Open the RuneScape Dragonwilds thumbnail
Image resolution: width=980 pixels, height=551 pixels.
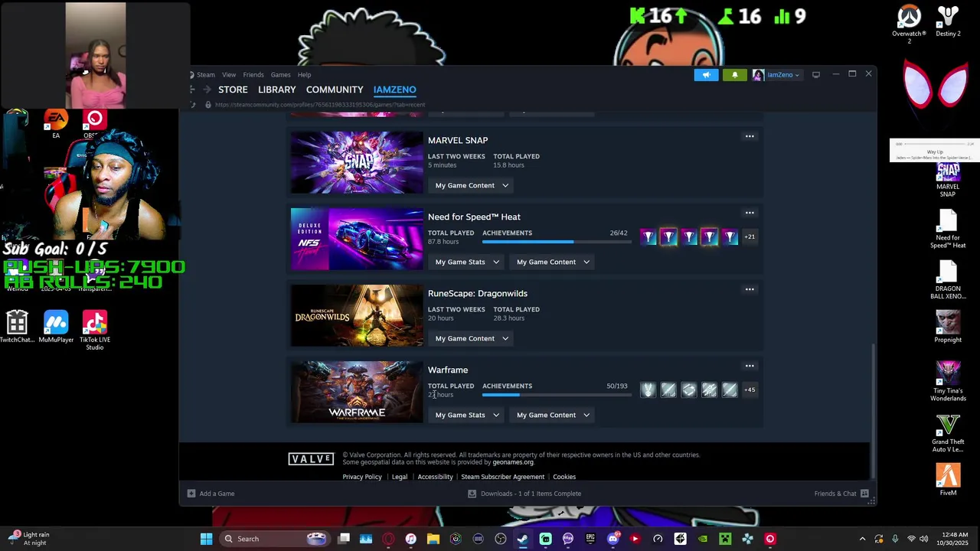point(357,315)
